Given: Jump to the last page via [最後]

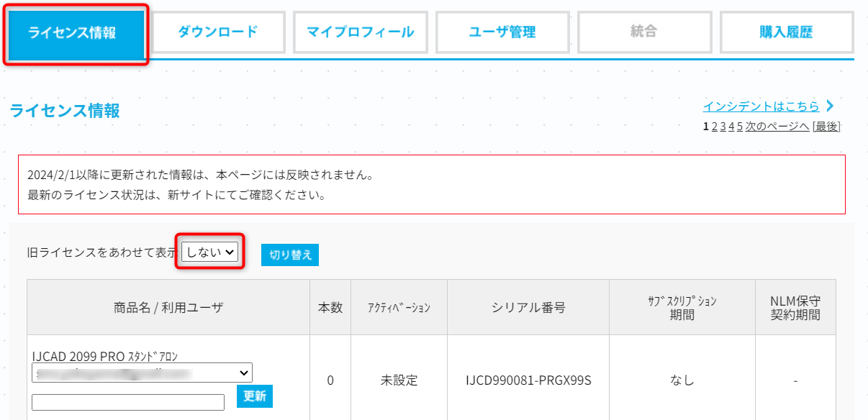Looking at the screenshot, I should pyautogui.click(x=826, y=127).
